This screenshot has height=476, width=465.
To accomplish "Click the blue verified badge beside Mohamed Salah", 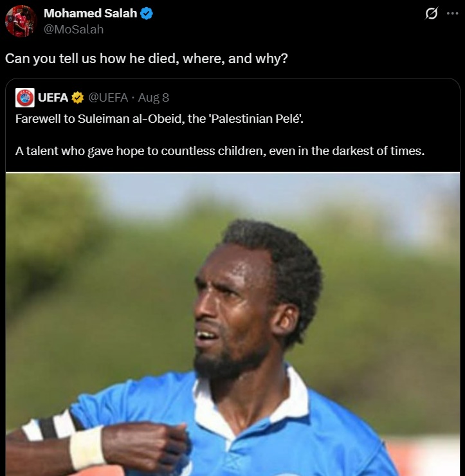I will 147,14.
